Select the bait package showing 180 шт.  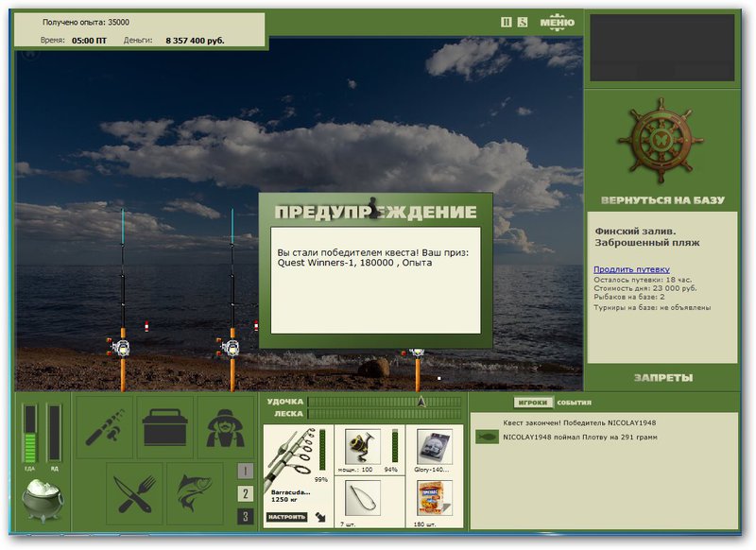pos(435,498)
